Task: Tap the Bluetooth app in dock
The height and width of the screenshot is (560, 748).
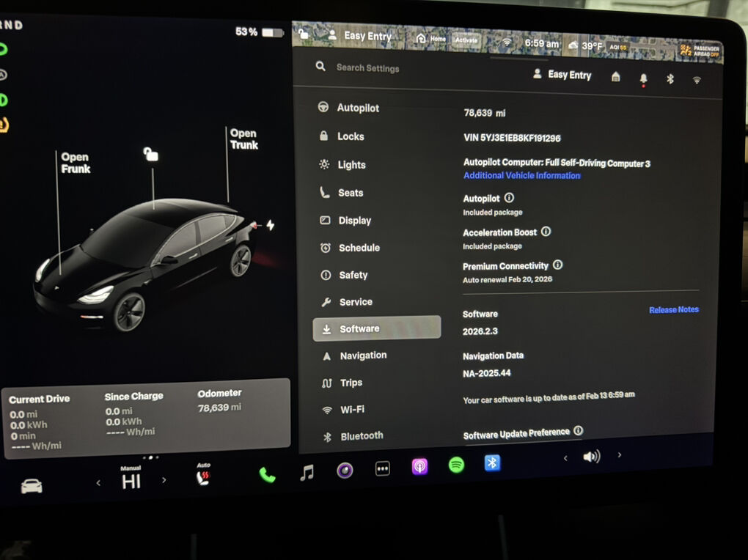Action: tap(492, 463)
